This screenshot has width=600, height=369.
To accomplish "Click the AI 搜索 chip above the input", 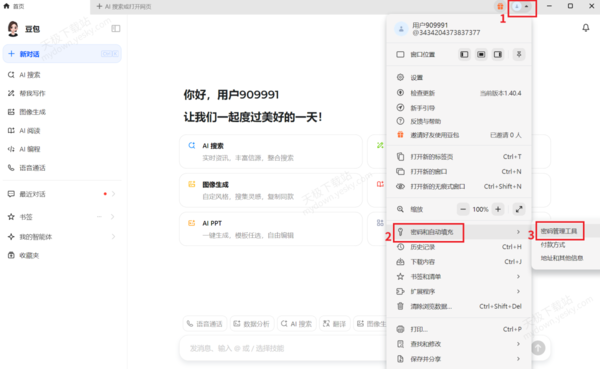I will [x=297, y=324].
